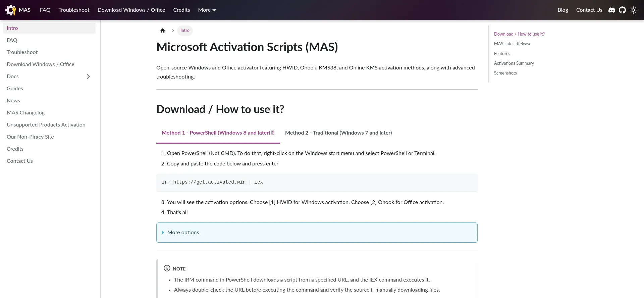Click the MAS brand title
This screenshot has height=298, width=644.
tap(25, 10)
